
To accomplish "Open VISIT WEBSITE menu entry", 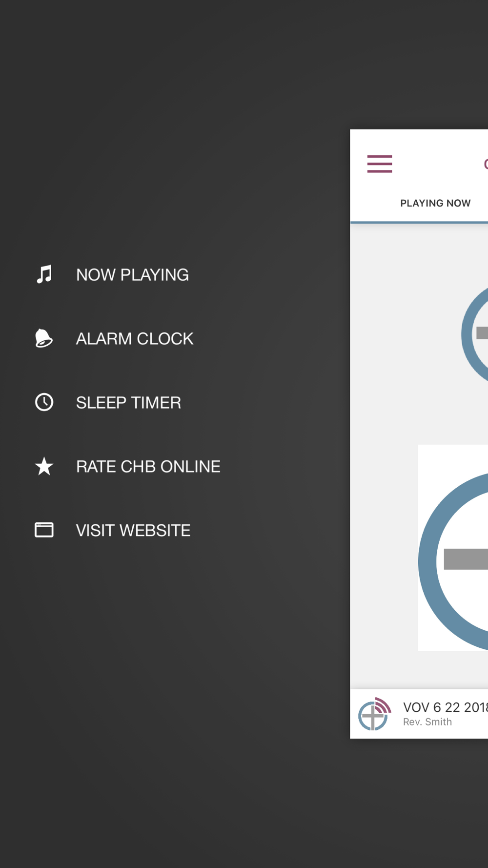I will coord(133,531).
